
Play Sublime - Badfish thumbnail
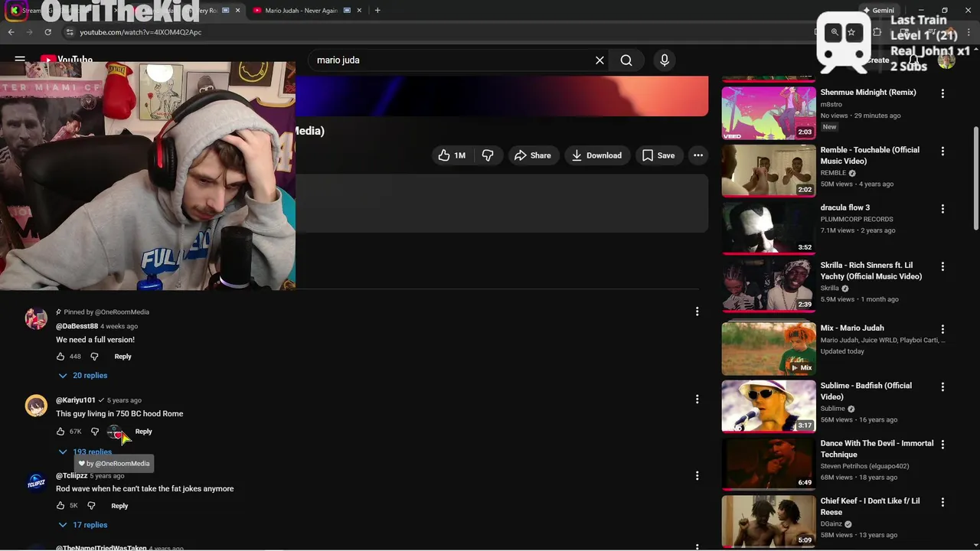(x=769, y=406)
